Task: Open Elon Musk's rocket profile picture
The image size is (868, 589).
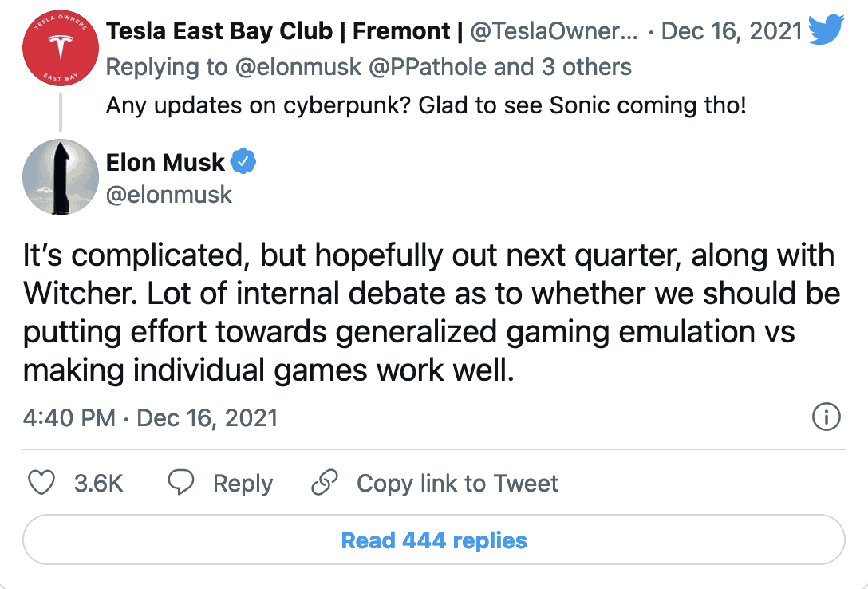Action: [x=55, y=182]
